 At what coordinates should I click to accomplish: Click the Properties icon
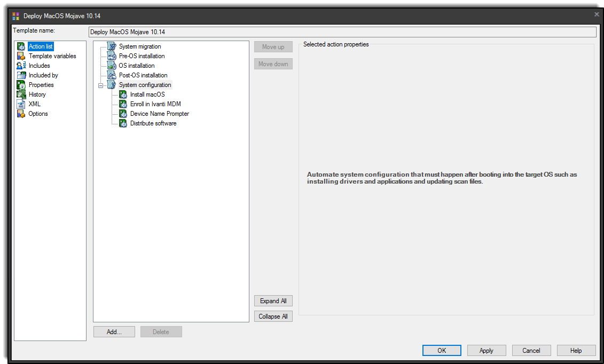coord(22,84)
